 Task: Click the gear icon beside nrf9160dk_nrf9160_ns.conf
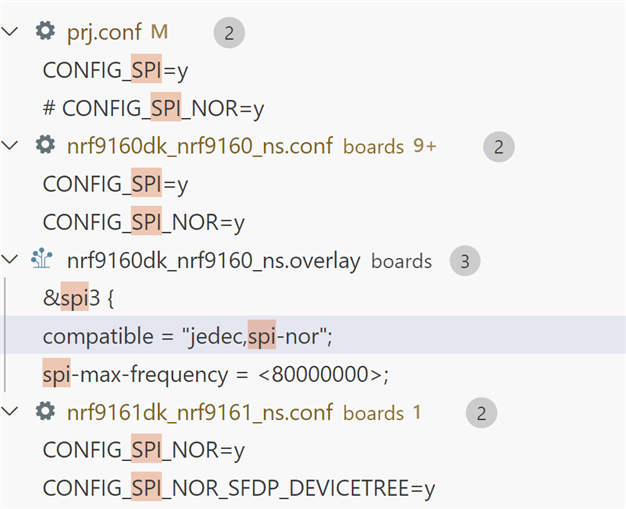(x=45, y=145)
